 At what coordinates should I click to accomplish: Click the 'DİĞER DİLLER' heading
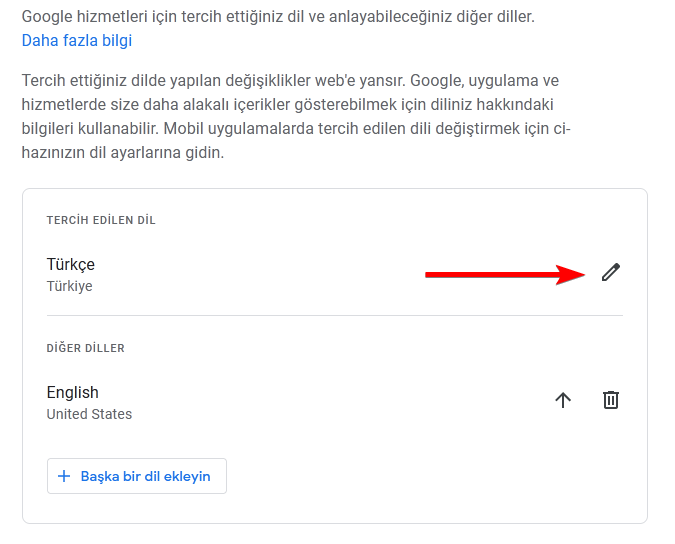85,348
